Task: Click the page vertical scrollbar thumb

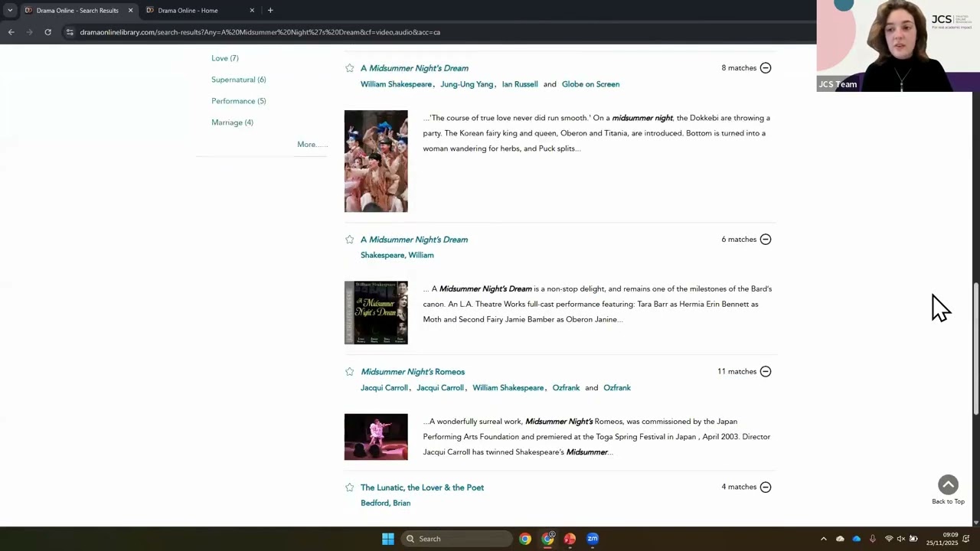Action: [976, 348]
